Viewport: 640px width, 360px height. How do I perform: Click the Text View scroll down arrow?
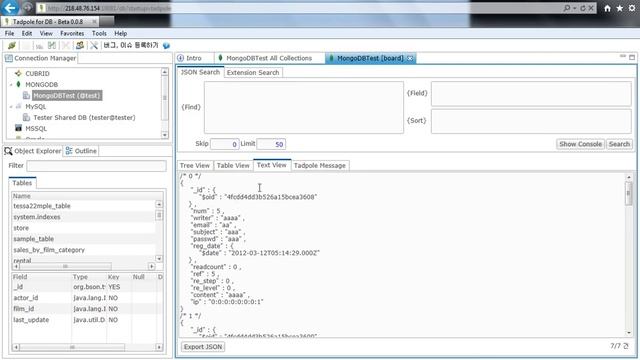coord(629,333)
